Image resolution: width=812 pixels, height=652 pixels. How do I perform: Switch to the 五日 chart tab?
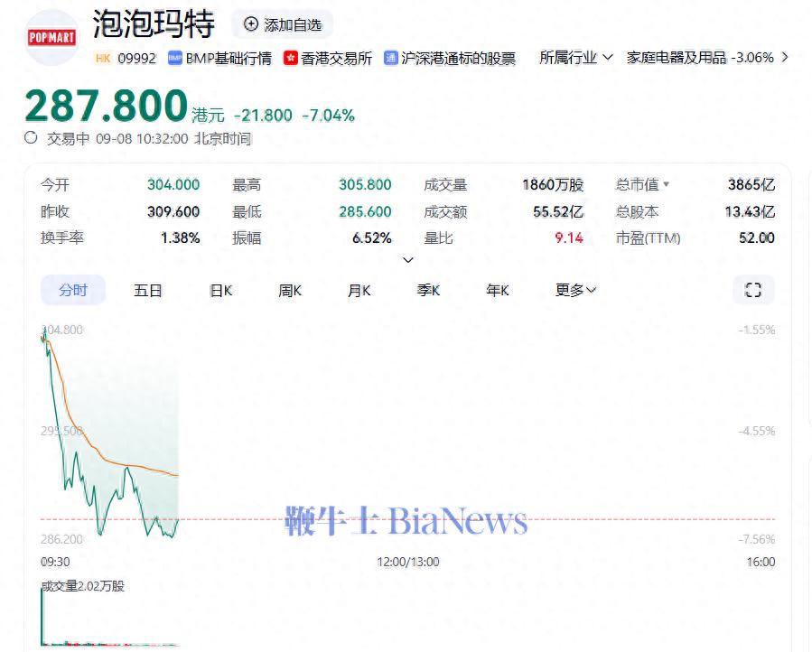(x=148, y=290)
